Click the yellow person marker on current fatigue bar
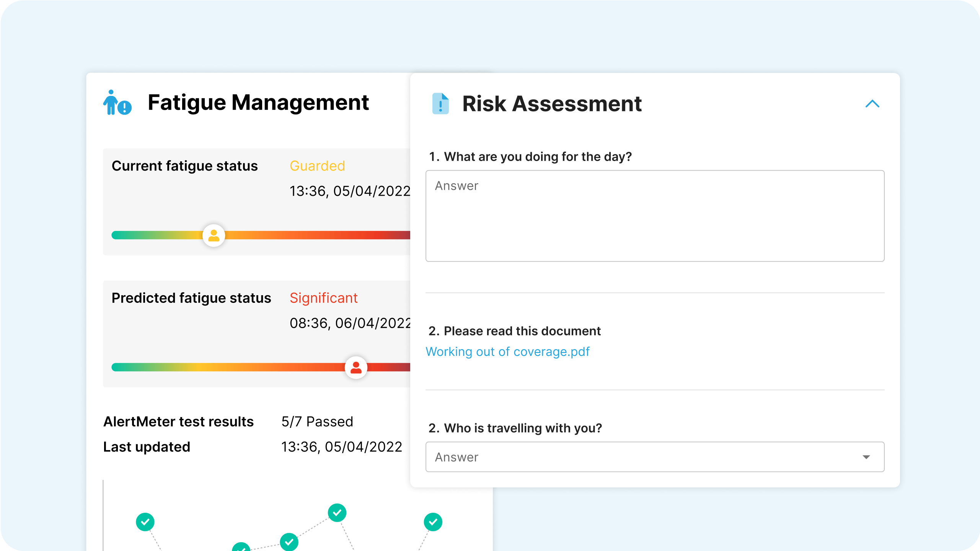980x551 pixels. pyautogui.click(x=214, y=235)
